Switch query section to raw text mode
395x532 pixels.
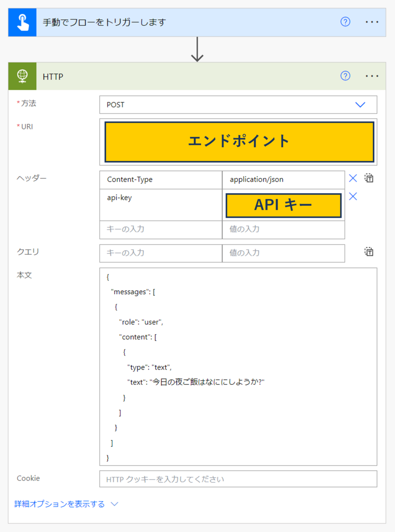coord(368,251)
